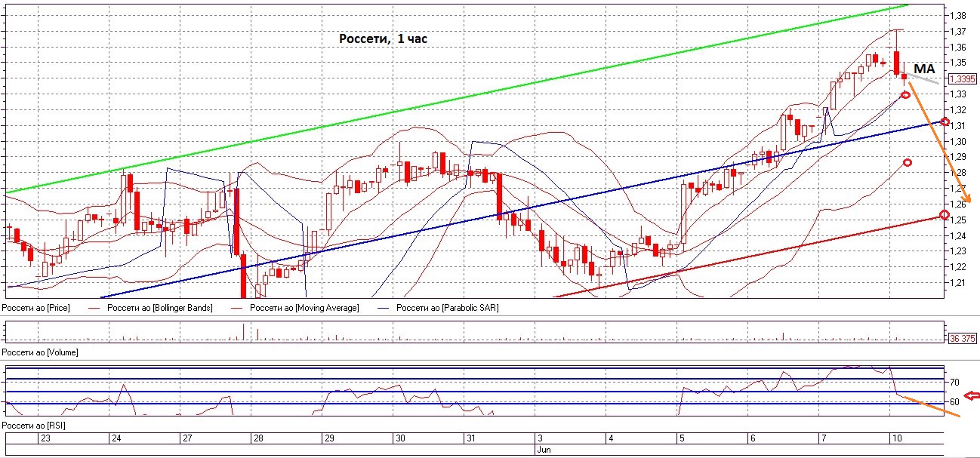Click the current price tag 1,3395
Image resolution: width=980 pixels, height=458 pixels.
[961, 78]
